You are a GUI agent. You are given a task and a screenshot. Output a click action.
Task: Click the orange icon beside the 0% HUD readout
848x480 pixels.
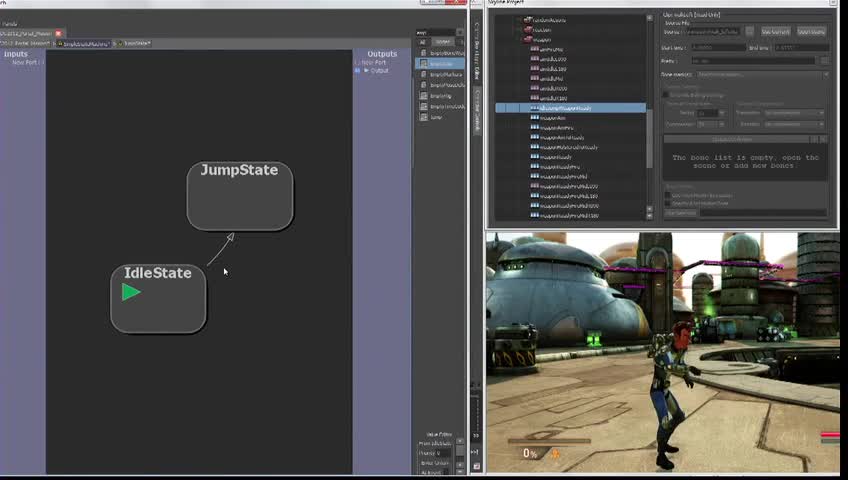tap(555, 453)
